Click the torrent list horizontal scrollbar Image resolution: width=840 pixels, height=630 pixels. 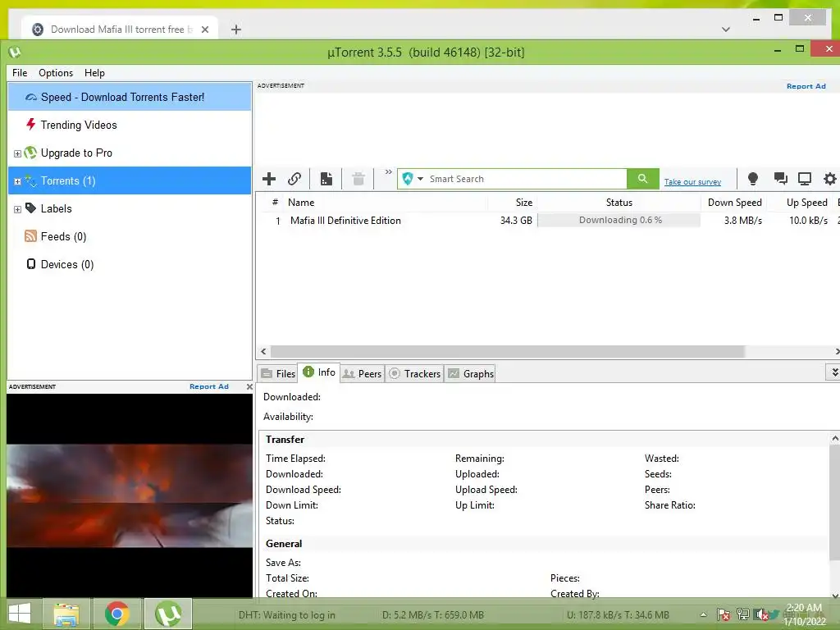pos(507,351)
